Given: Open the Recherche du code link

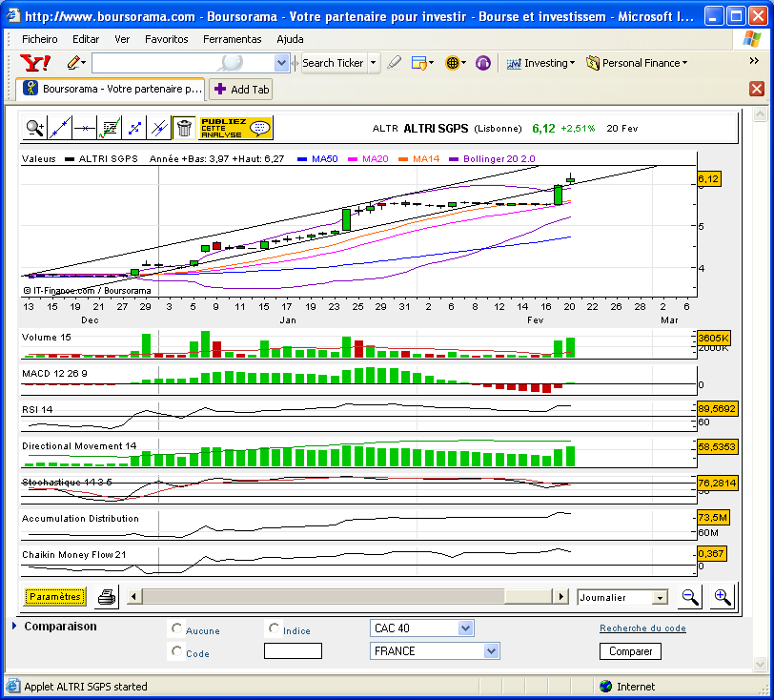Looking at the screenshot, I should (x=642, y=628).
